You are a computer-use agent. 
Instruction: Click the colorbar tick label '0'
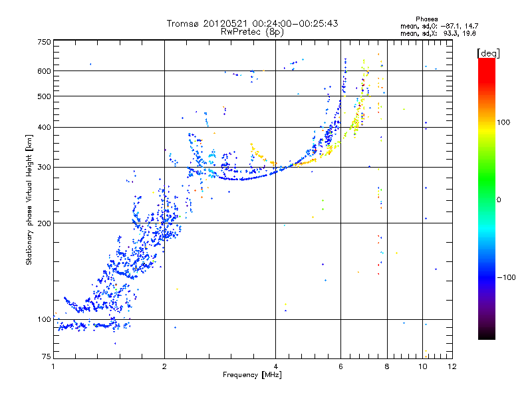[499, 200]
